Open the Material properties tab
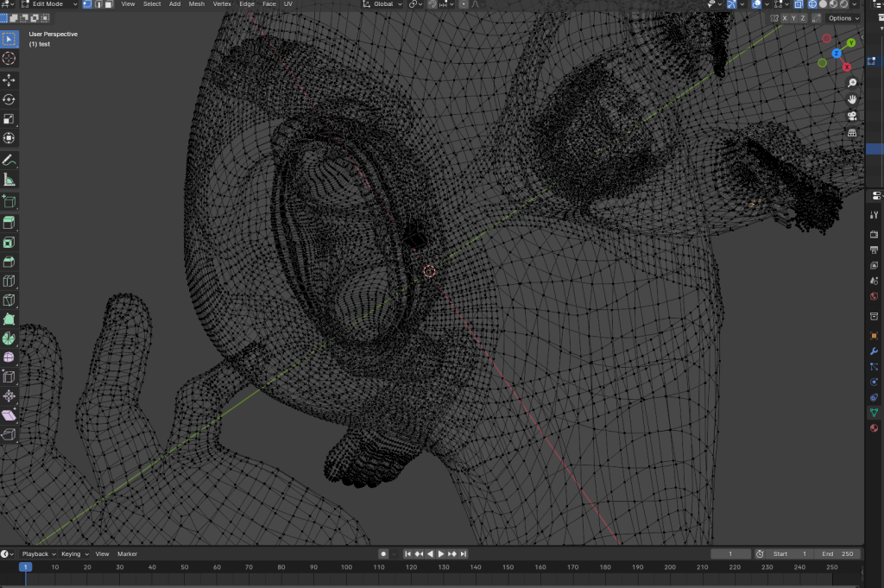The image size is (884, 588). pos(874,428)
